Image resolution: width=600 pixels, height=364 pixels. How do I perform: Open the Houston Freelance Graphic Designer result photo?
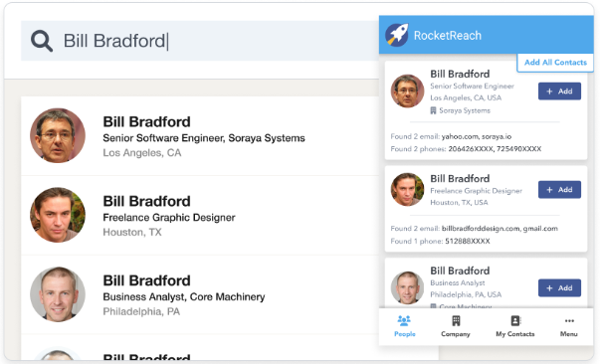tap(58, 215)
